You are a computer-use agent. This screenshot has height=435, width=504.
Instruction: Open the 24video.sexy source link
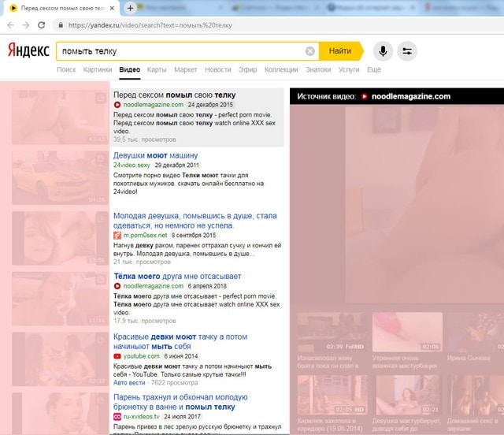pyautogui.click(x=132, y=165)
